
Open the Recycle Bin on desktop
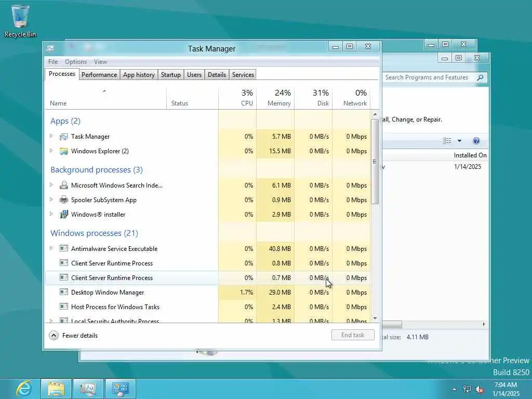20,21
